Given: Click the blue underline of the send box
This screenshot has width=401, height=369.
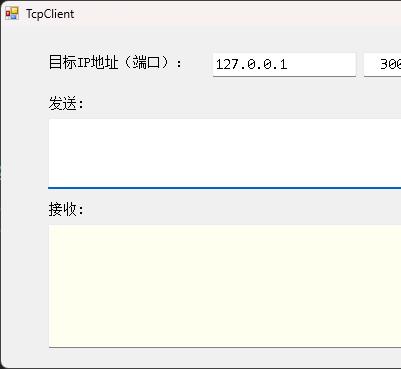Looking at the screenshot, I should click(225, 188).
